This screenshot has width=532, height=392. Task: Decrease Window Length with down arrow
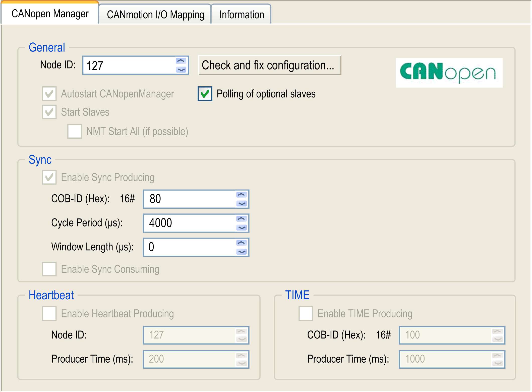[241, 252]
